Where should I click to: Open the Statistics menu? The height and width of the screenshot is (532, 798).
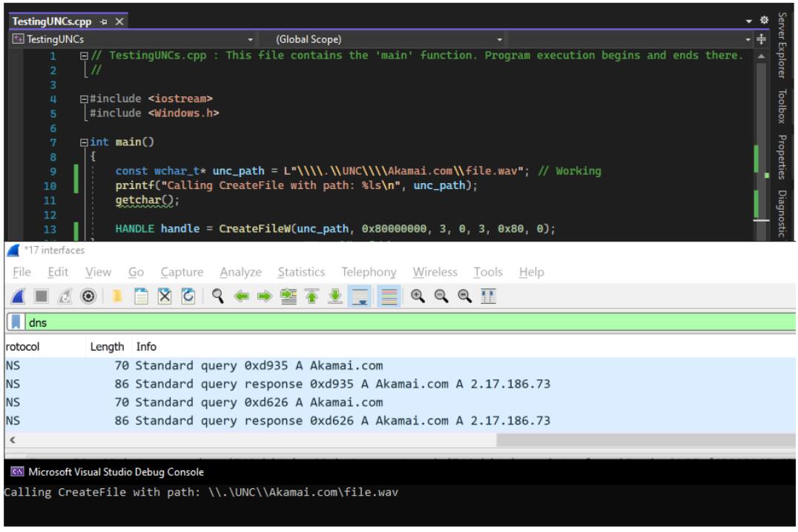(x=301, y=272)
